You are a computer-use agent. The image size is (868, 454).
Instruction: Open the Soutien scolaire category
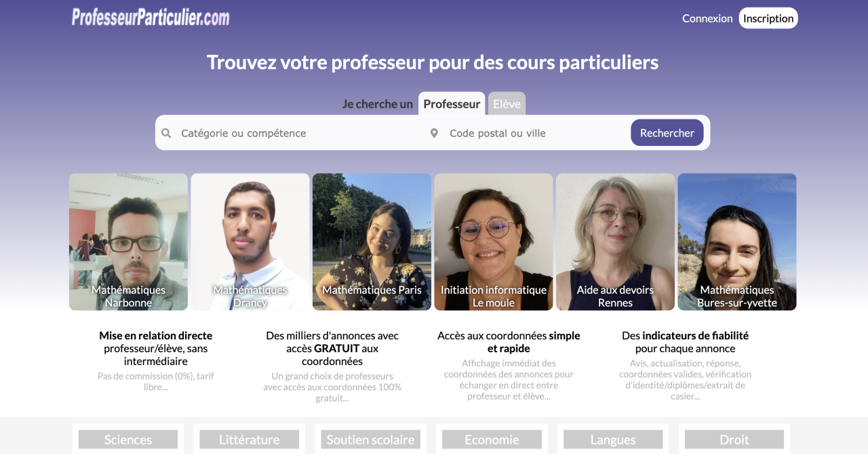(370, 440)
